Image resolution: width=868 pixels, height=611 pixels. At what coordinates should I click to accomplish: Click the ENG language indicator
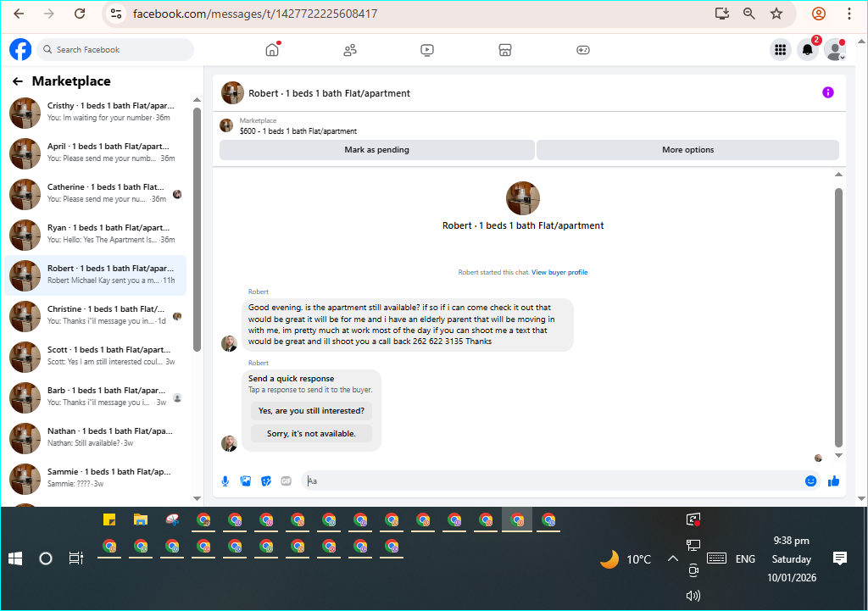pos(745,559)
